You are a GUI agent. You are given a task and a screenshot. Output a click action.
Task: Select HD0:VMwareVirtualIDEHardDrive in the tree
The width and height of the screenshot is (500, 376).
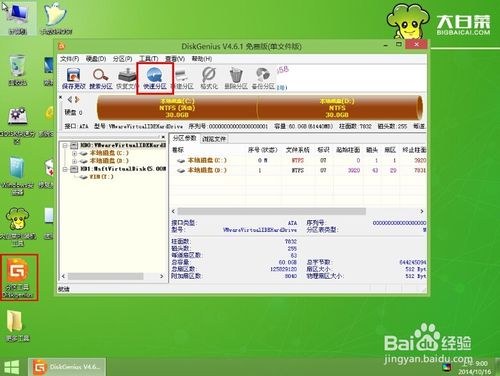click(123, 145)
